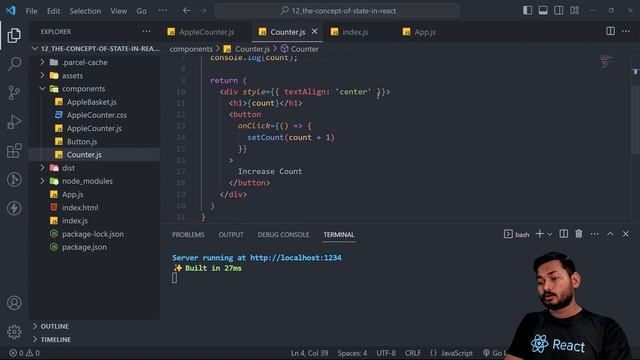640x360 pixels.
Task: Open the Source Control view
Action: pyautogui.click(x=14, y=93)
